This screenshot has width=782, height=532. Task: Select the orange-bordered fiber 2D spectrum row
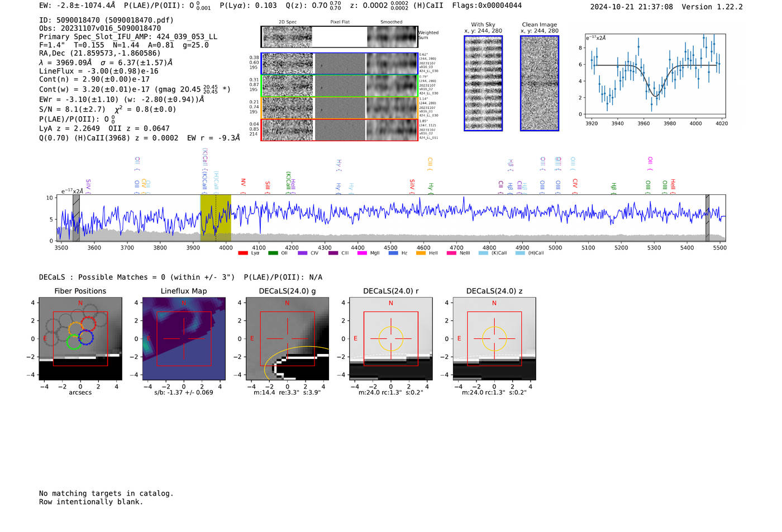(339, 107)
